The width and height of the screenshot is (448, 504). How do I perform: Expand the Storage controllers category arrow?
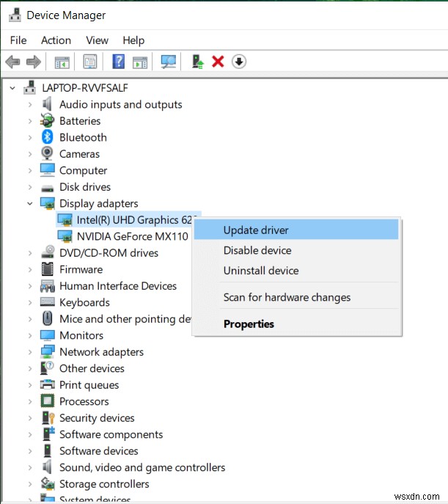(30, 483)
